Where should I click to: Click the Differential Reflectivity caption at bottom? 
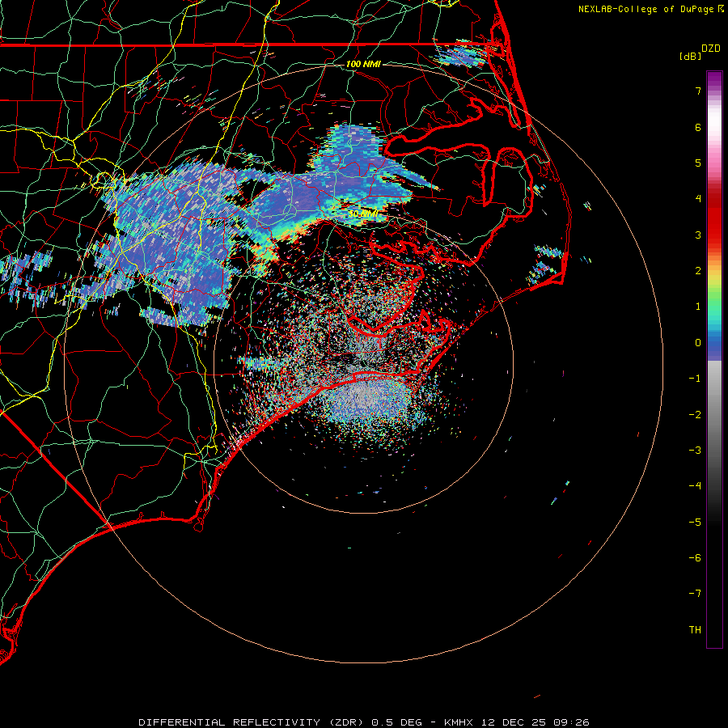click(x=363, y=722)
